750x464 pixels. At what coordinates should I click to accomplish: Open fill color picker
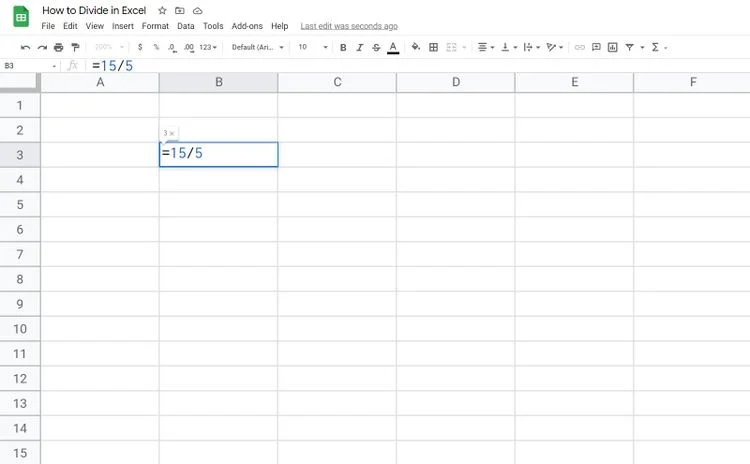pyautogui.click(x=416, y=47)
